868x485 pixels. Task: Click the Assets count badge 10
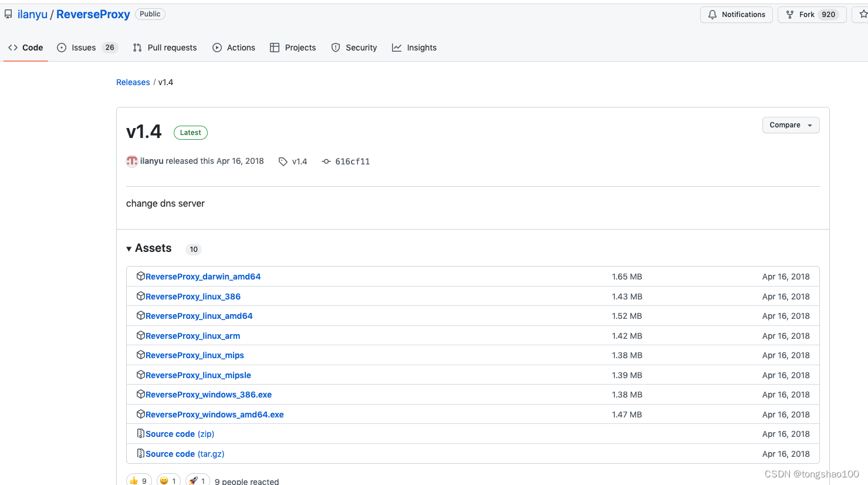point(194,250)
